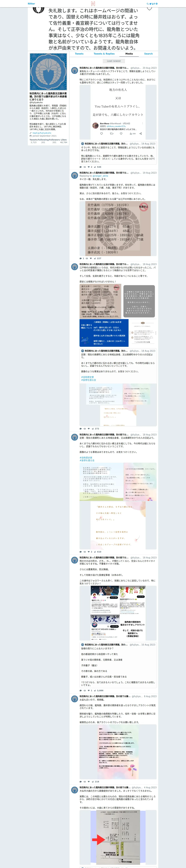Click the comment icon on the 218-view tweet
This screenshot has width=186, height=868.
point(81,782)
